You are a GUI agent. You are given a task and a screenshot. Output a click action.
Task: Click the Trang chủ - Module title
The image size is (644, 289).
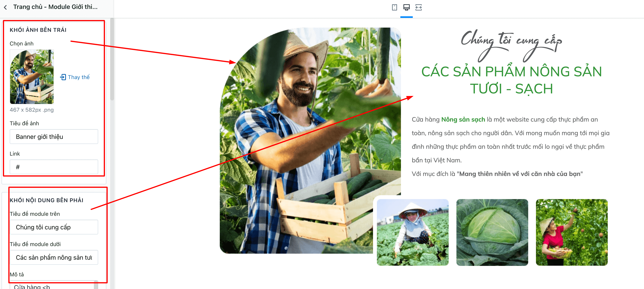[x=55, y=7]
